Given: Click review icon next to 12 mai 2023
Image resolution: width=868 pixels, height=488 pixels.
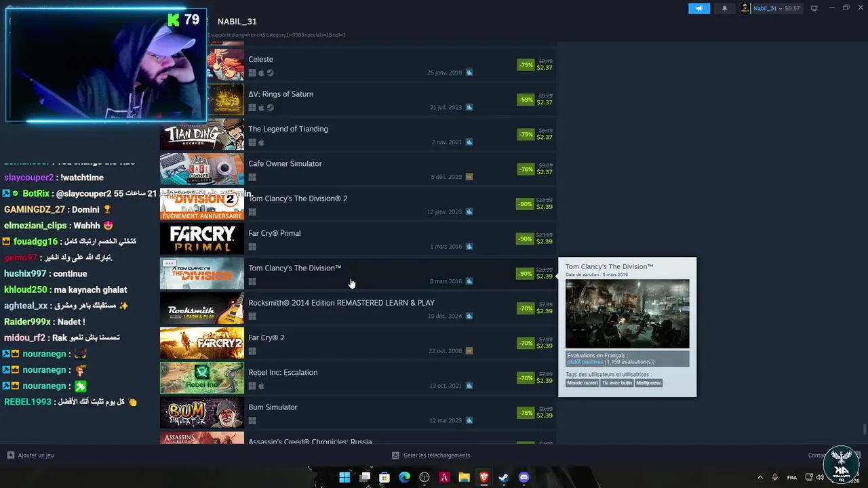Looking at the screenshot, I should [x=469, y=420].
